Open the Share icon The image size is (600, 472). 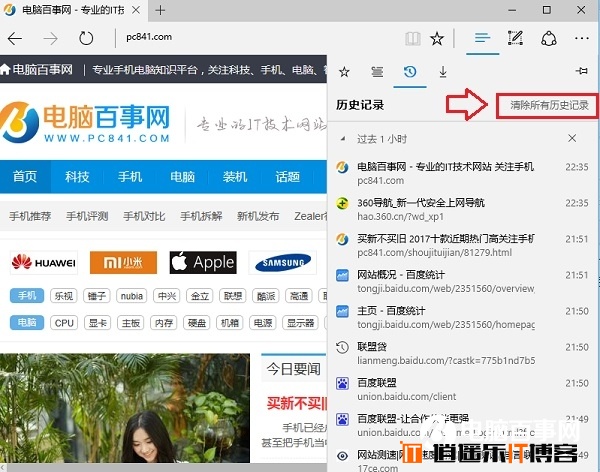(548, 38)
